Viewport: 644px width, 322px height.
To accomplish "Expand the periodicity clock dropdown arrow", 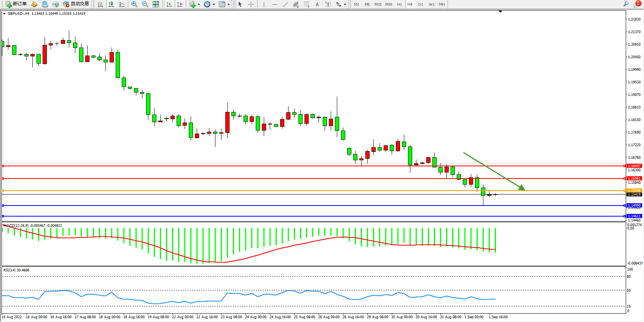I will tap(214, 5).
